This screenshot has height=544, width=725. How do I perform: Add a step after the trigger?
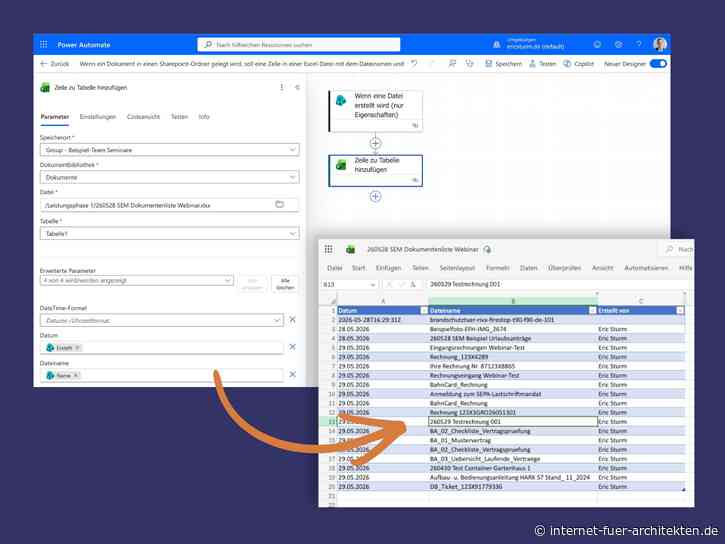point(375,143)
